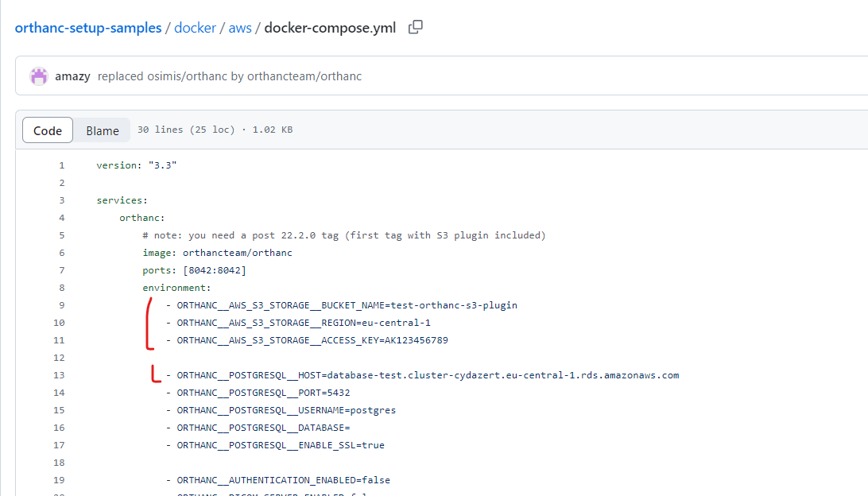Click the AUTHENTICATION_ENABLED=false line
The image size is (868, 496).
coord(278,480)
